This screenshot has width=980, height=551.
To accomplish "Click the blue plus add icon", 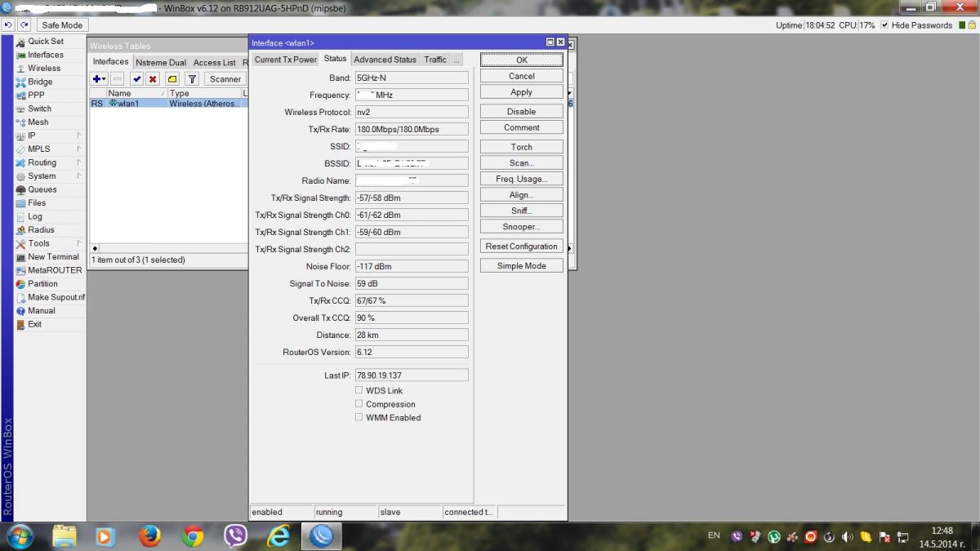I will [97, 79].
